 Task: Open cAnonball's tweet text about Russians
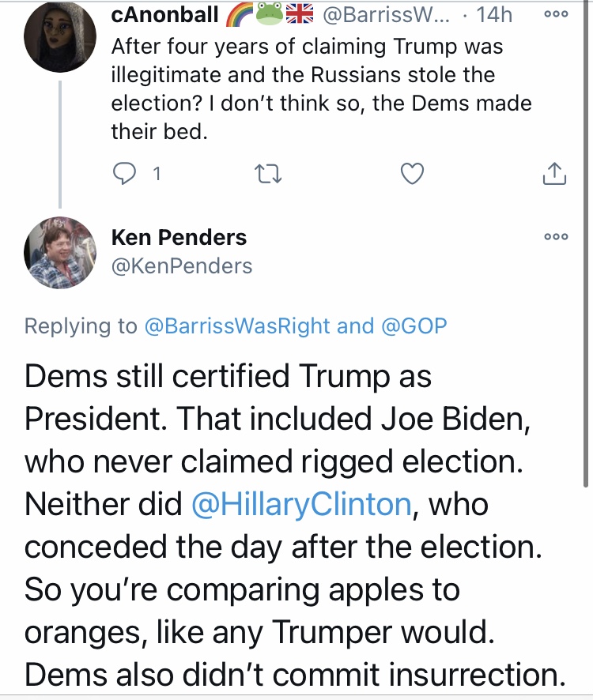pos(321,88)
